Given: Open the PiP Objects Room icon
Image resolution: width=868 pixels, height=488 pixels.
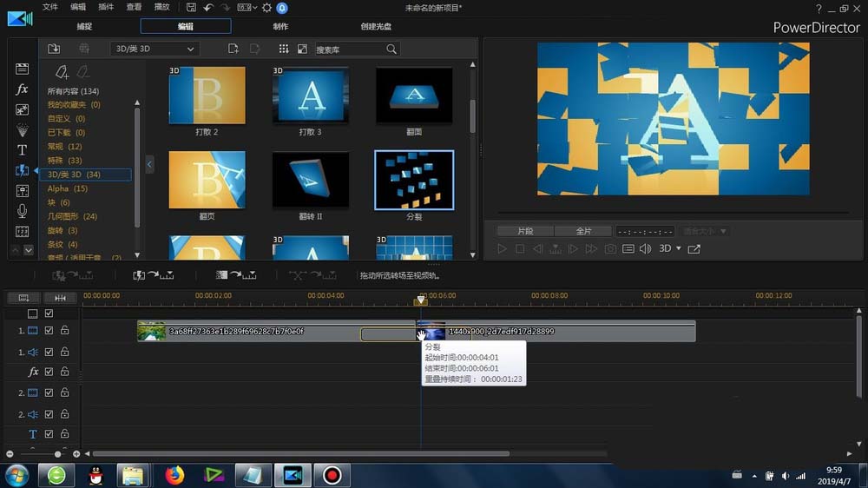Looking at the screenshot, I should 23,109.
